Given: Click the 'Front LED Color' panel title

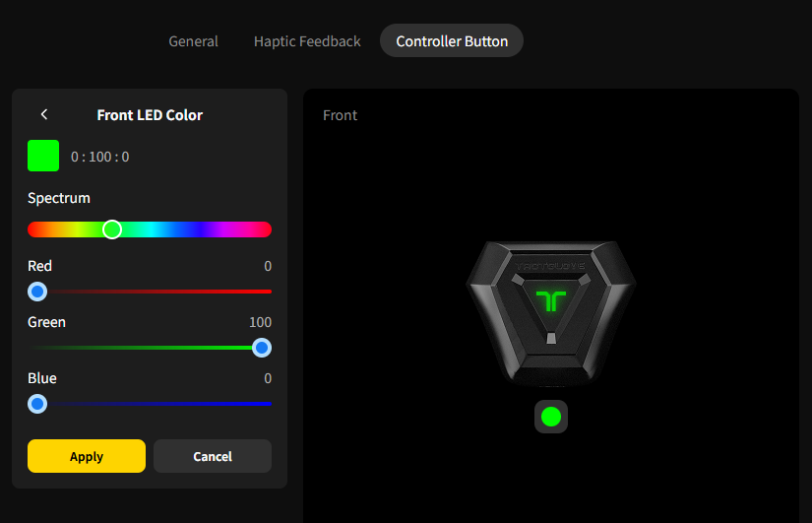Looking at the screenshot, I should point(150,115).
